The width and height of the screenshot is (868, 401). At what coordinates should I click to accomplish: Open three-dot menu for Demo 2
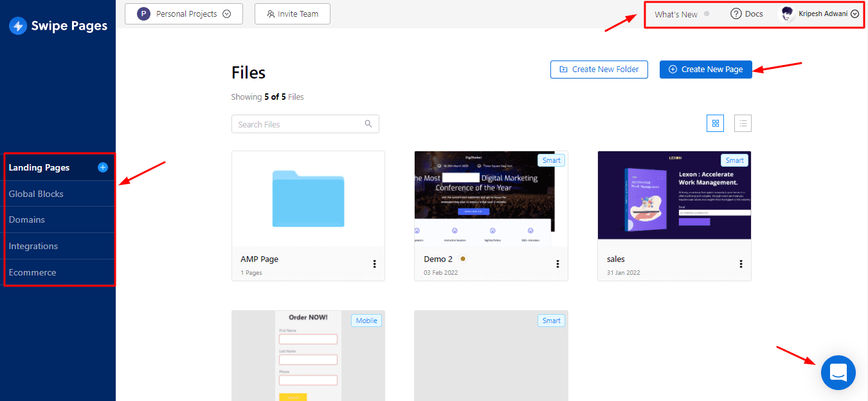557,264
